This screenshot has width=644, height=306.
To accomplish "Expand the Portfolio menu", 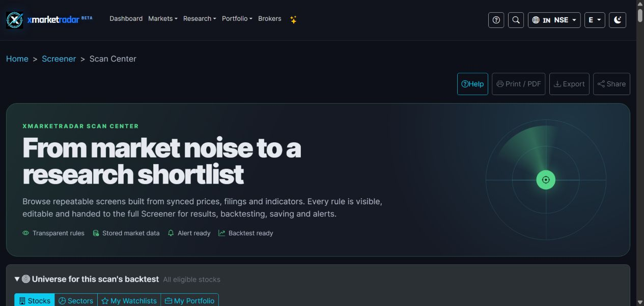I will 237,18.
